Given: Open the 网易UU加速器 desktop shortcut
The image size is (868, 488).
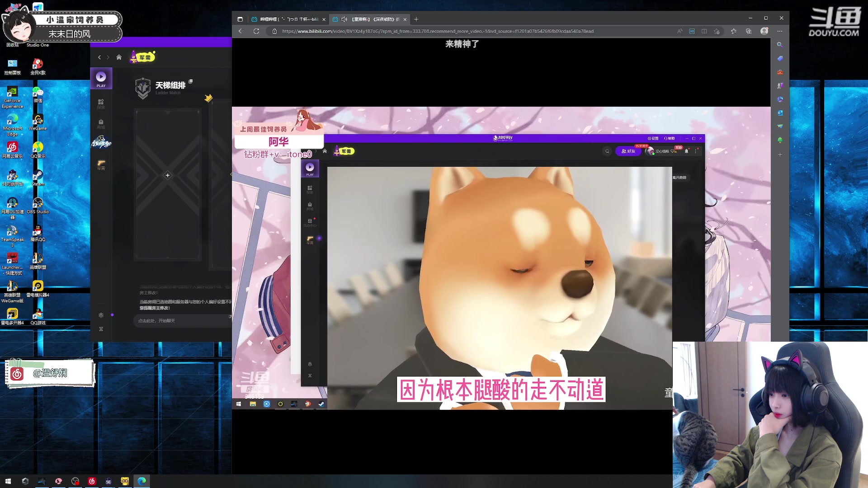Looking at the screenshot, I should click(x=12, y=208).
